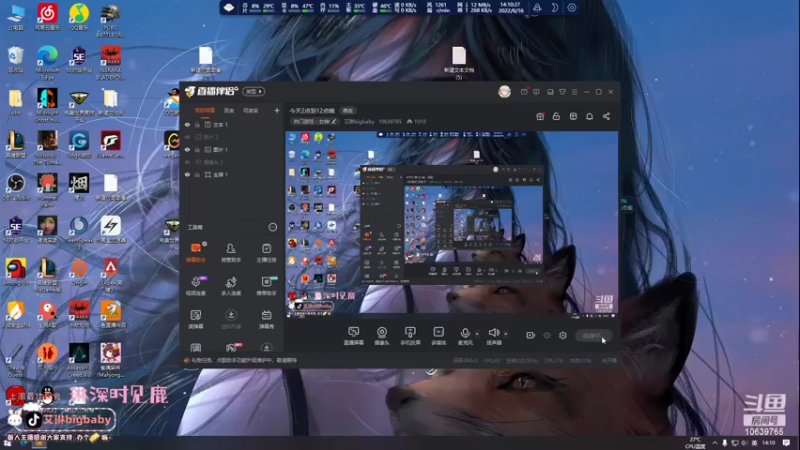Open the gift box icon with the red dot
The height and width of the screenshot is (450, 800).
click(540, 116)
